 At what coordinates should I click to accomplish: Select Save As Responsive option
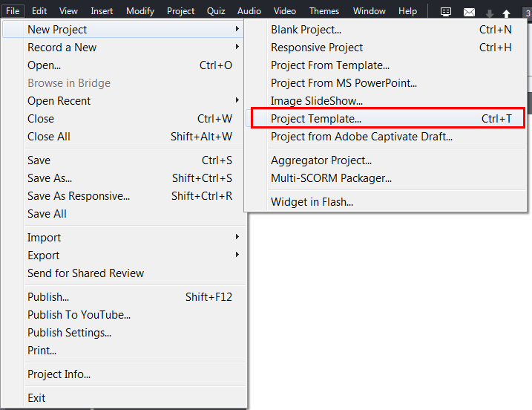(79, 196)
